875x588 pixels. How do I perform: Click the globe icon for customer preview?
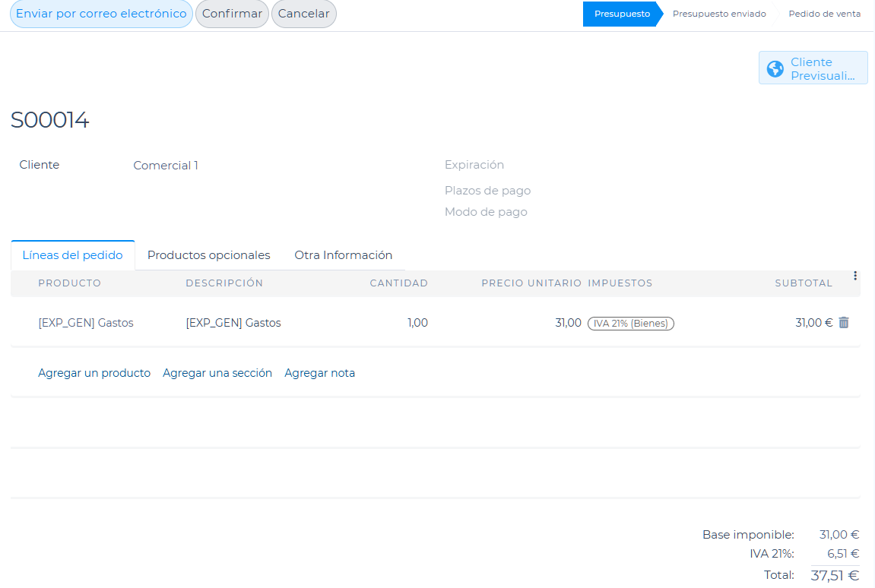pyautogui.click(x=775, y=69)
